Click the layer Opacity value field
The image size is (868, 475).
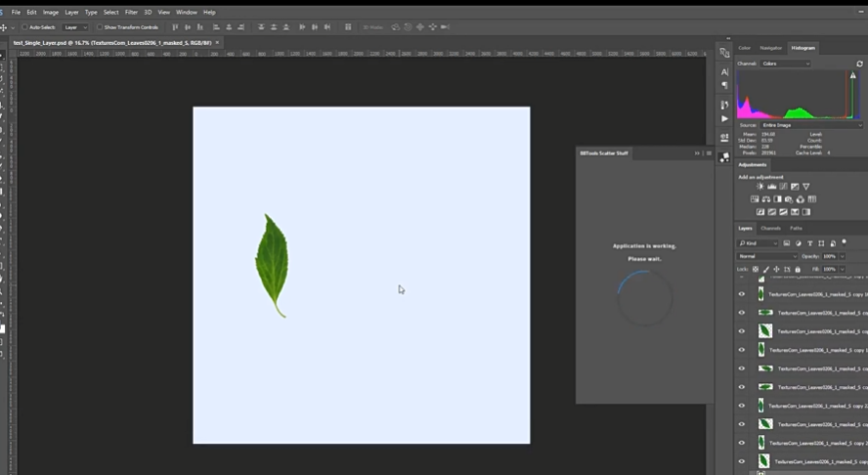[x=830, y=256]
